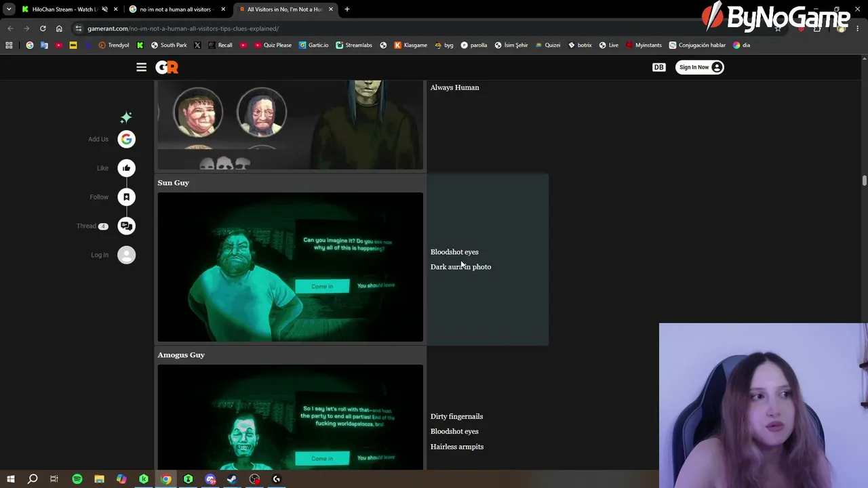The height and width of the screenshot is (488, 868).
Task: Open the GameRant hamburger menu
Action: coord(141,67)
